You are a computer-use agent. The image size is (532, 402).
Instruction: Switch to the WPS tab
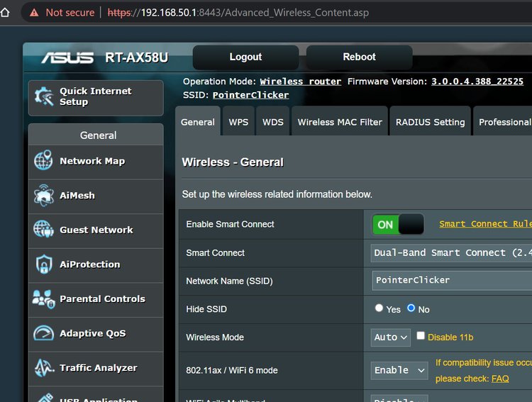point(238,122)
